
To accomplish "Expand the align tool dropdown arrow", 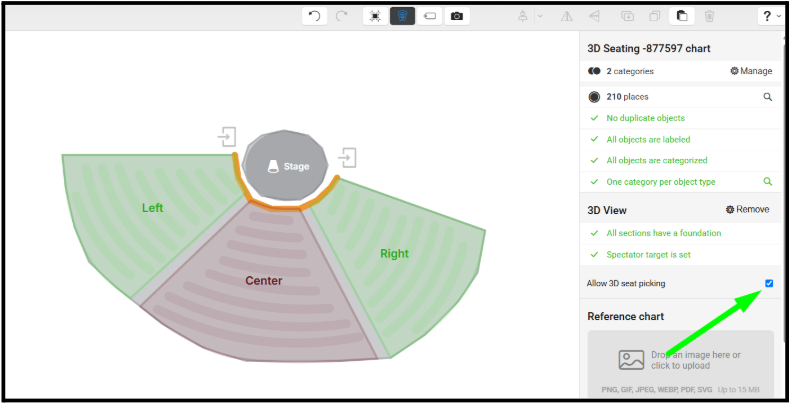I will [x=540, y=16].
